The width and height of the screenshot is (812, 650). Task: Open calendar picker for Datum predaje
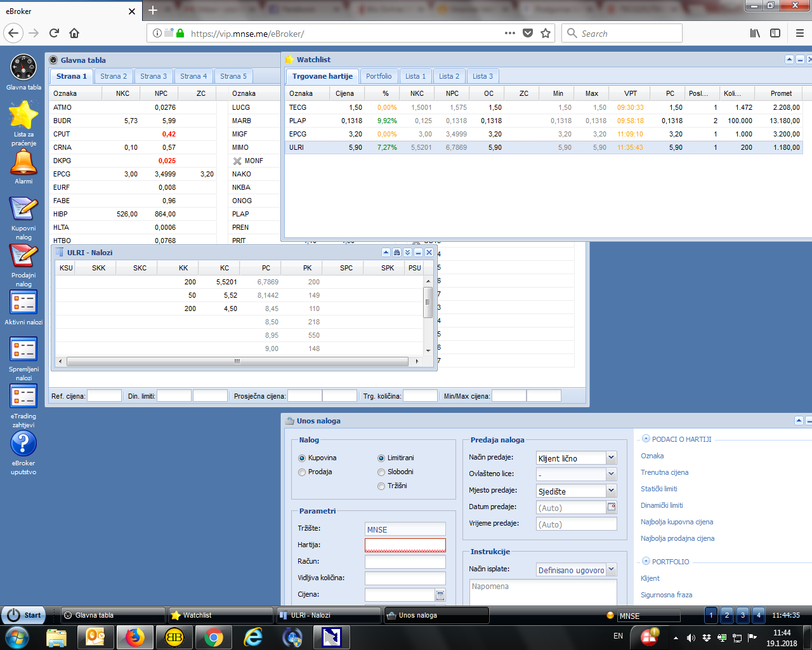[612, 507]
